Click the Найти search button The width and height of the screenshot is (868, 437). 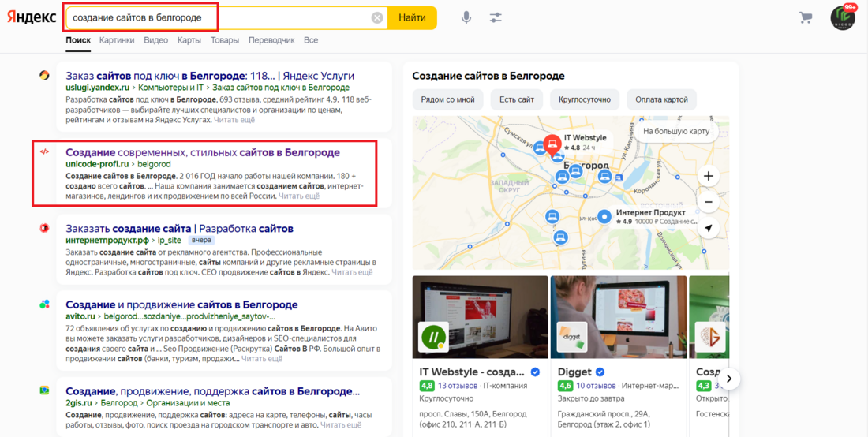point(412,17)
